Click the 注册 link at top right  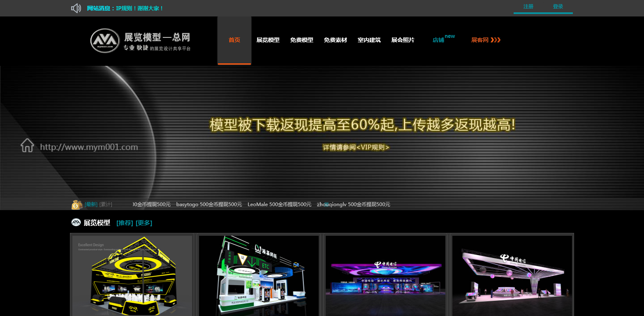(x=528, y=7)
